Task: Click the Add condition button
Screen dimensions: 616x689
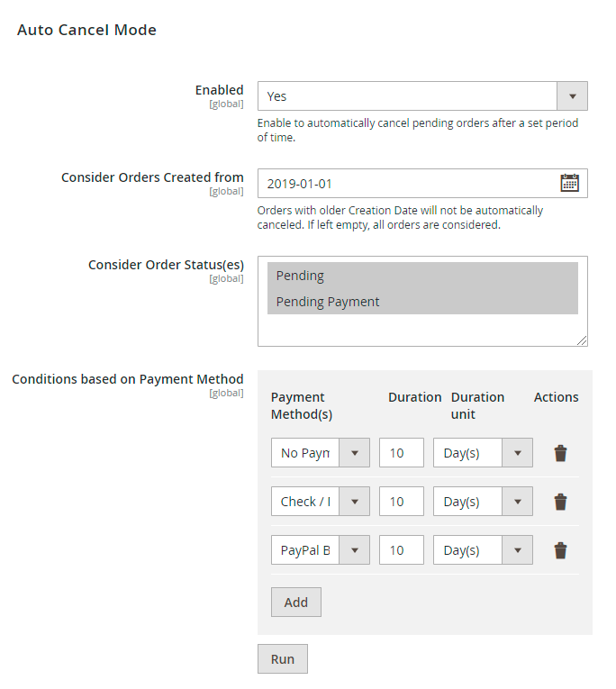Action: click(296, 603)
